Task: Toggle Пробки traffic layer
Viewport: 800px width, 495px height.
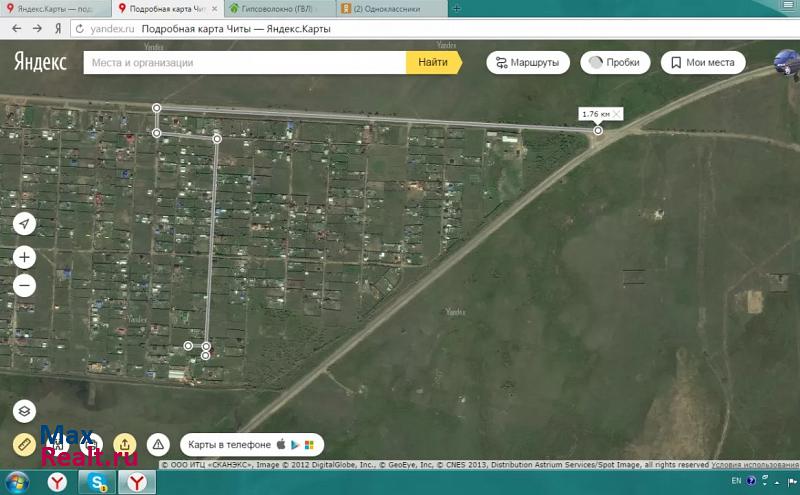Action: [614, 62]
